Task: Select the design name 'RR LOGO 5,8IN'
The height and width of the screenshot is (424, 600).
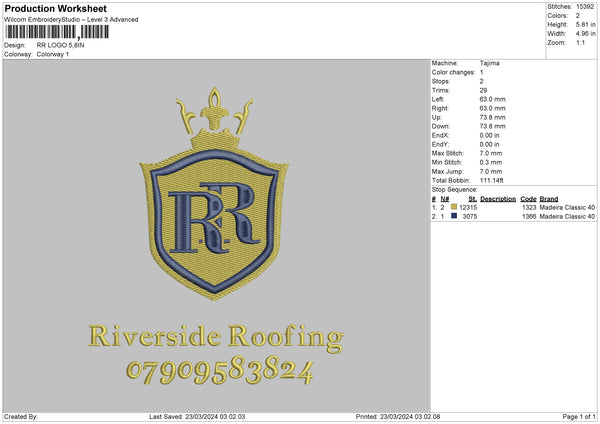Action: point(60,45)
